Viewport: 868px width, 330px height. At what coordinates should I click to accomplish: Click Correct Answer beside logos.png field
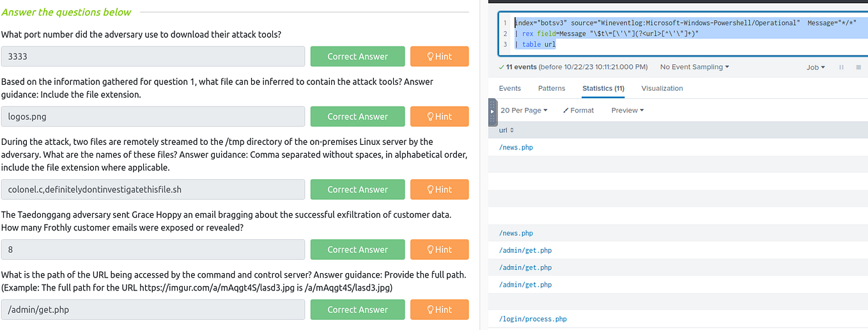[358, 116]
